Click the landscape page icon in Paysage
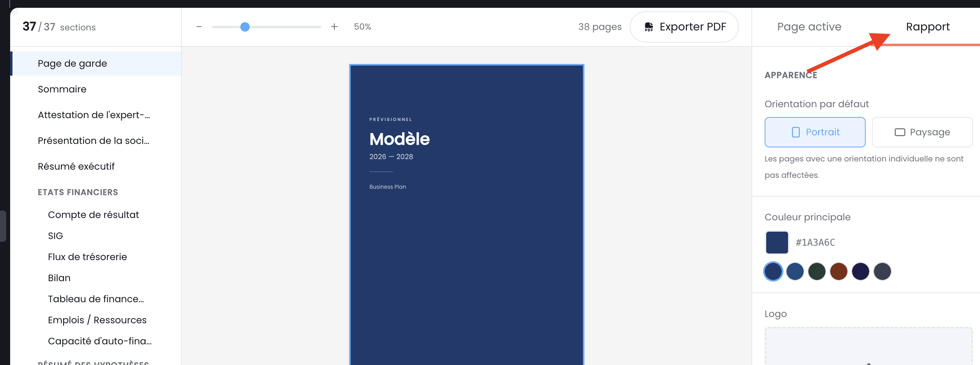980x365 pixels. [x=900, y=132]
